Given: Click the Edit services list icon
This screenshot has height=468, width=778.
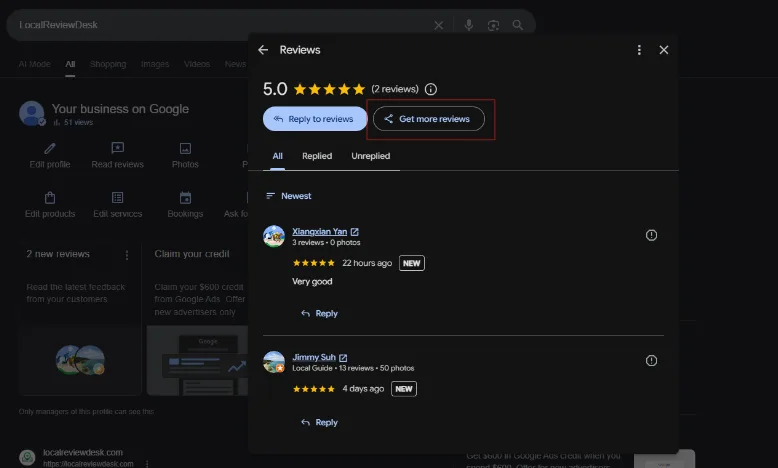Looking at the screenshot, I should (x=118, y=198).
